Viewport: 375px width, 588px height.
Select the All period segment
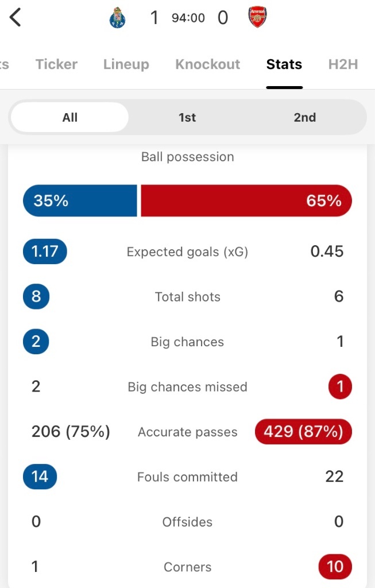coord(69,117)
